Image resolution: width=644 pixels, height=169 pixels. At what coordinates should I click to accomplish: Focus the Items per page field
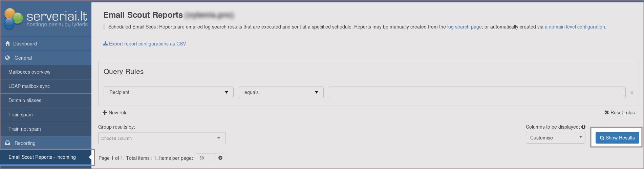[x=205, y=158]
